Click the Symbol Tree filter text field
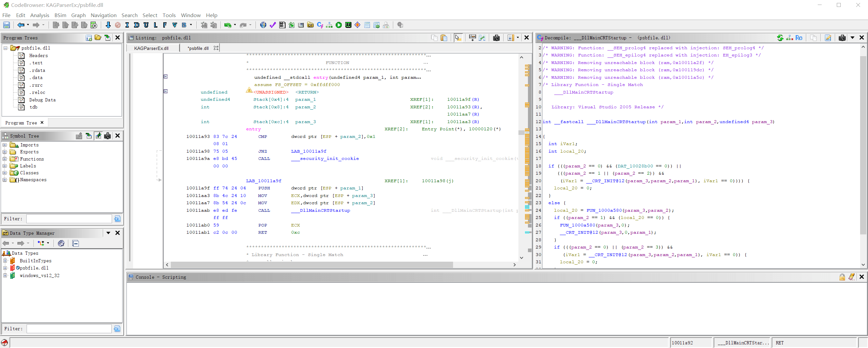 tap(69, 219)
